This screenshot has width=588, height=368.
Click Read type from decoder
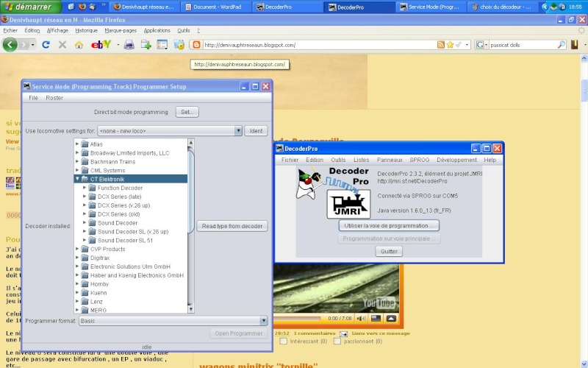pyautogui.click(x=232, y=226)
